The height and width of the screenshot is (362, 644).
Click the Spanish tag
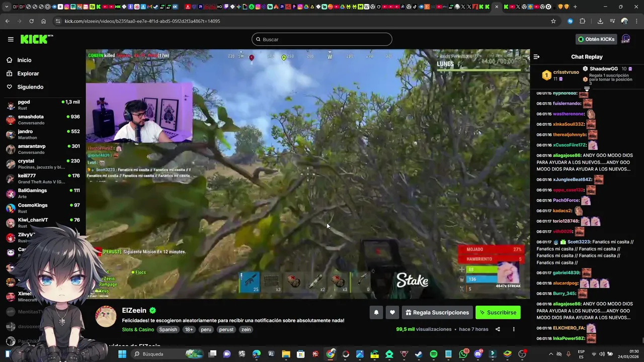point(168,330)
